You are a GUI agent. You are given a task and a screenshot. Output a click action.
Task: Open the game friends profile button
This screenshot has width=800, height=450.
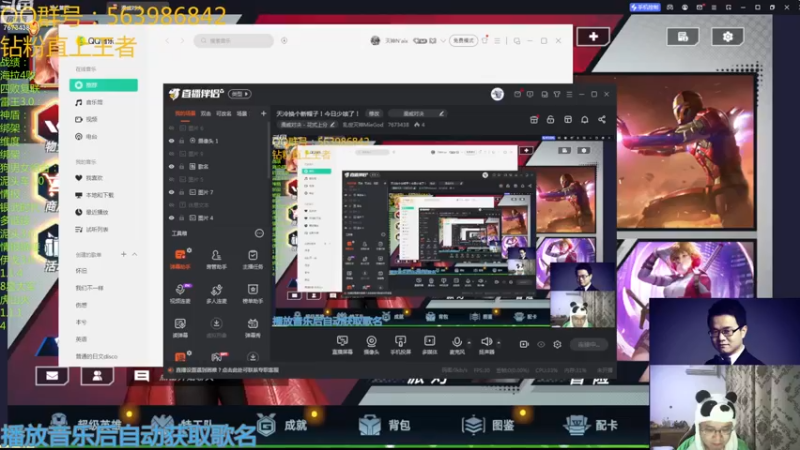(x=97, y=376)
